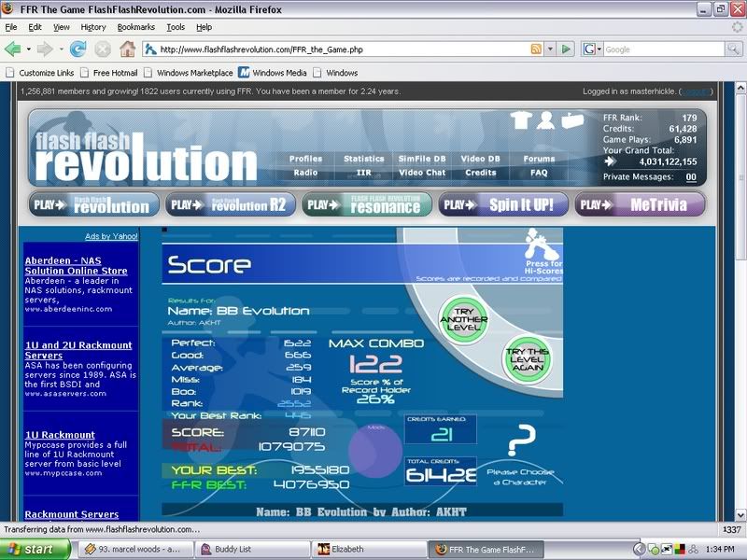Open the SimFile DB navigation link
The width and height of the screenshot is (747, 560).
421,159
